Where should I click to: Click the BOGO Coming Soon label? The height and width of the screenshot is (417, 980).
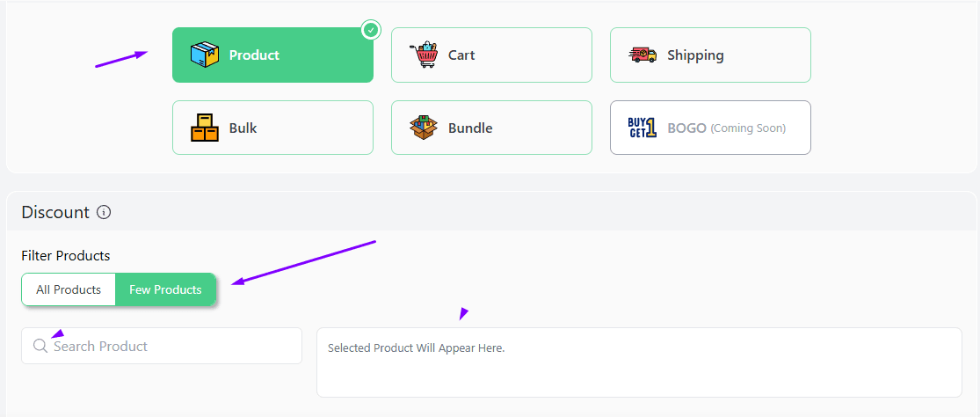click(726, 128)
